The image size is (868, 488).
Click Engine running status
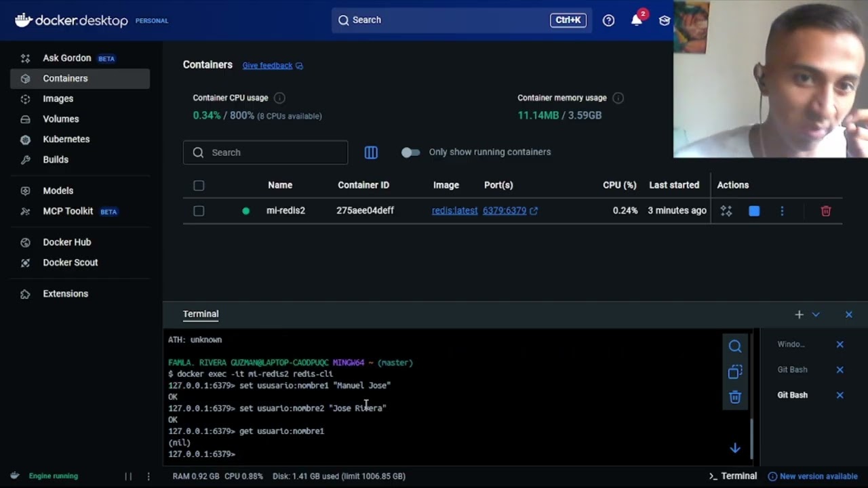pos(45,476)
